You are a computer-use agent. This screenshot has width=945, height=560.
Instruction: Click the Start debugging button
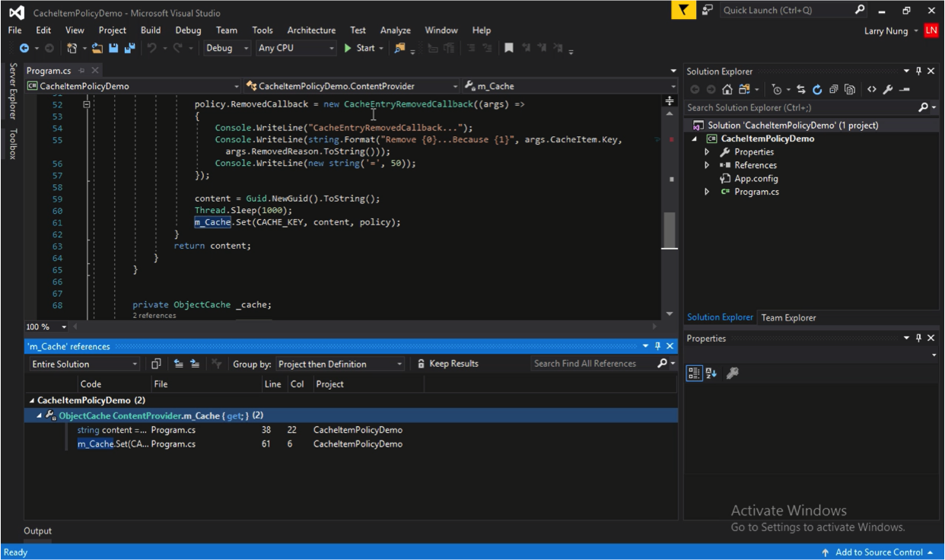tap(360, 48)
